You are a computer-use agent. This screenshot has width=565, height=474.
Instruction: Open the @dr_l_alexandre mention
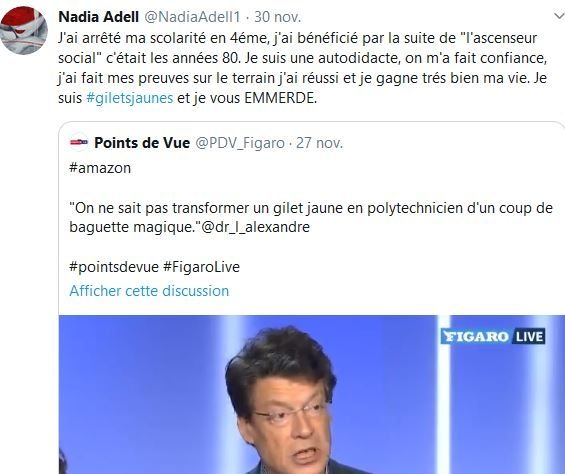click(x=255, y=227)
